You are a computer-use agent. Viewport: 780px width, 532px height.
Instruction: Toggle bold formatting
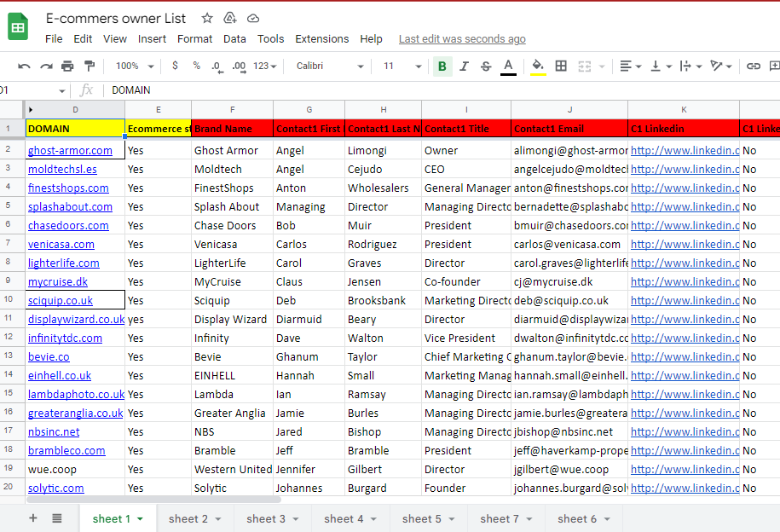pos(442,66)
